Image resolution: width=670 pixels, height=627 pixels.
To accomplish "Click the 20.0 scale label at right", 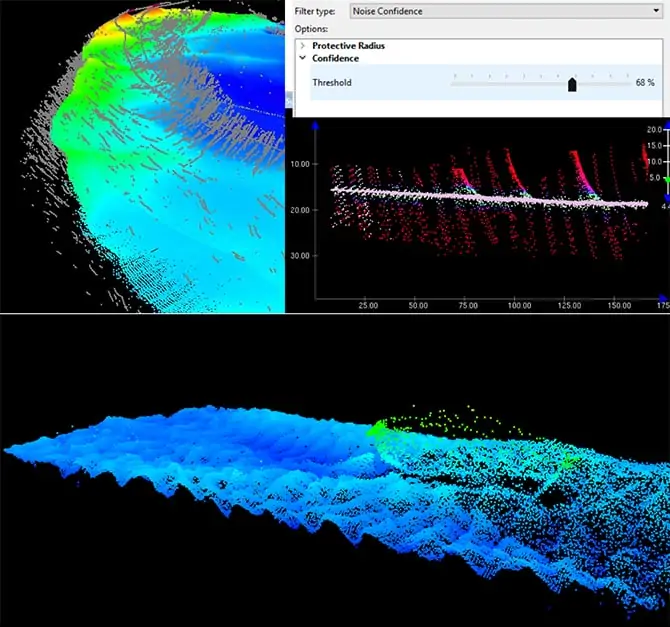I will [654, 130].
